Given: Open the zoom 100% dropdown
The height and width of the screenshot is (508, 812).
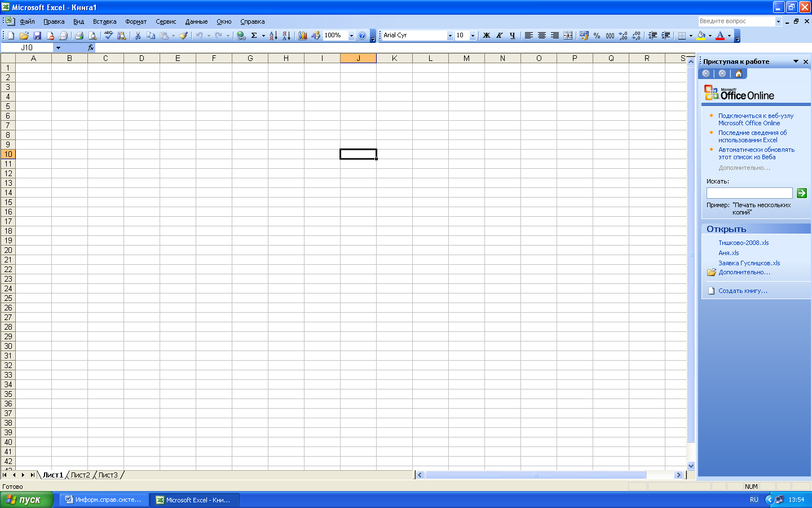Looking at the screenshot, I should click(351, 36).
